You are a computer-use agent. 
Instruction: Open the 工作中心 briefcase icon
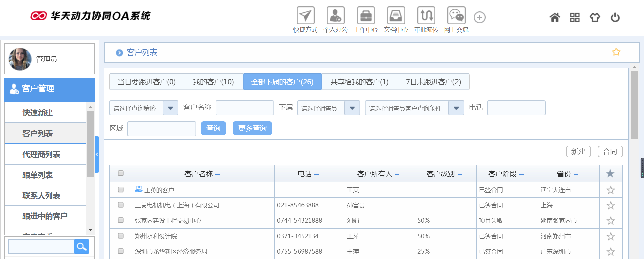366,16
